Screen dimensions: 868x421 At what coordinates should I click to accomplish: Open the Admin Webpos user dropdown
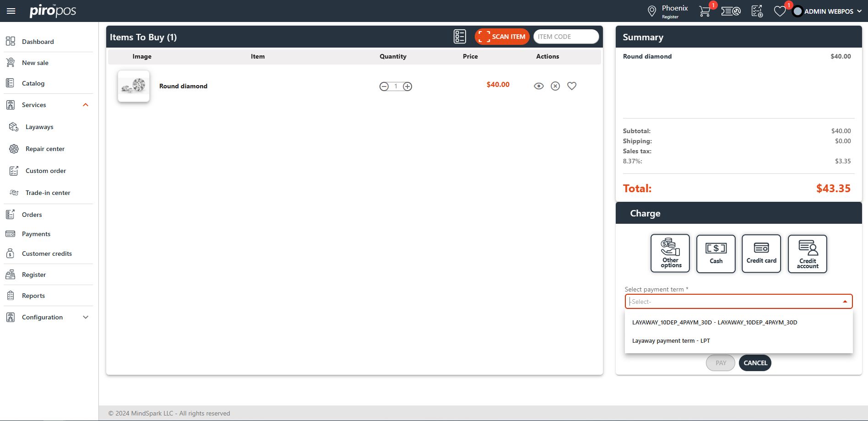pyautogui.click(x=829, y=11)
